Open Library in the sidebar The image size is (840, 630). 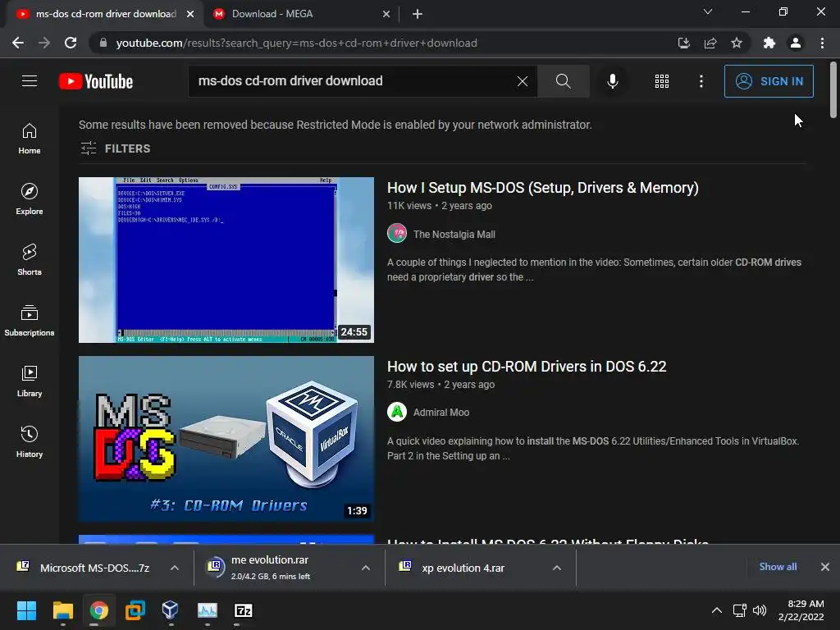(30, 381)
